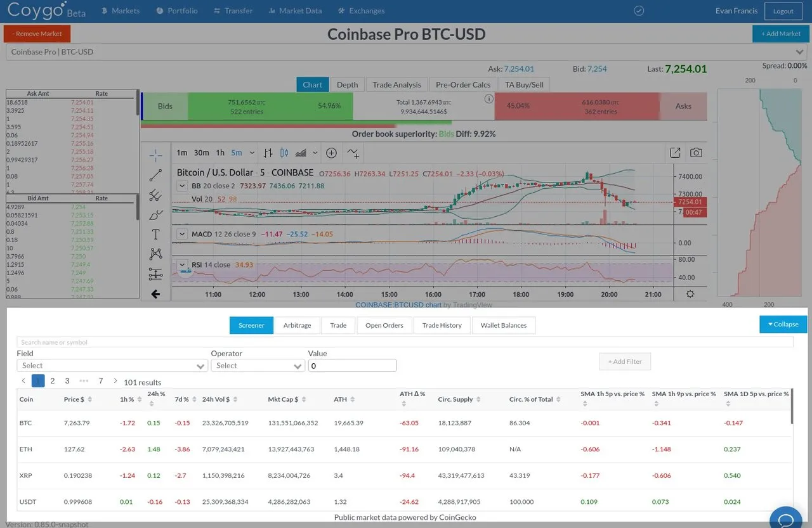Click the back arrow under drawing tools

coord(155,293)
